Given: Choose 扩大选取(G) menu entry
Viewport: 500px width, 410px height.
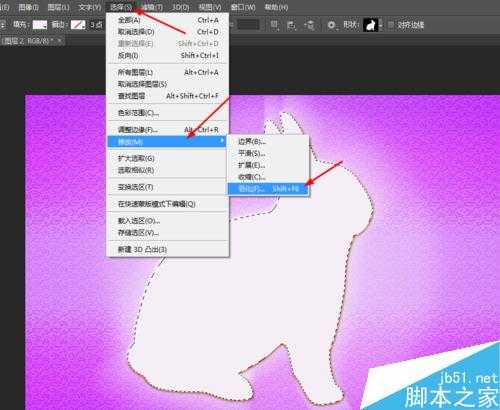Looking at the screenshot, I should (168, 158).
